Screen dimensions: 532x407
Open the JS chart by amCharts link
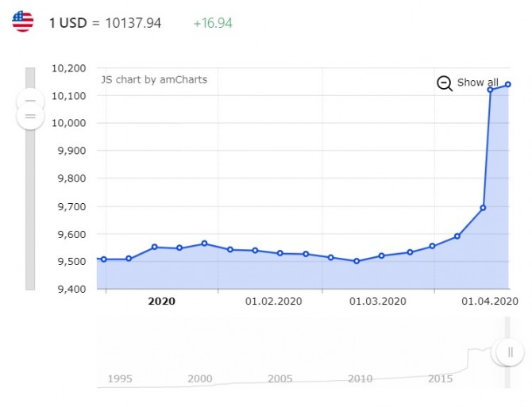coord(154,79)
